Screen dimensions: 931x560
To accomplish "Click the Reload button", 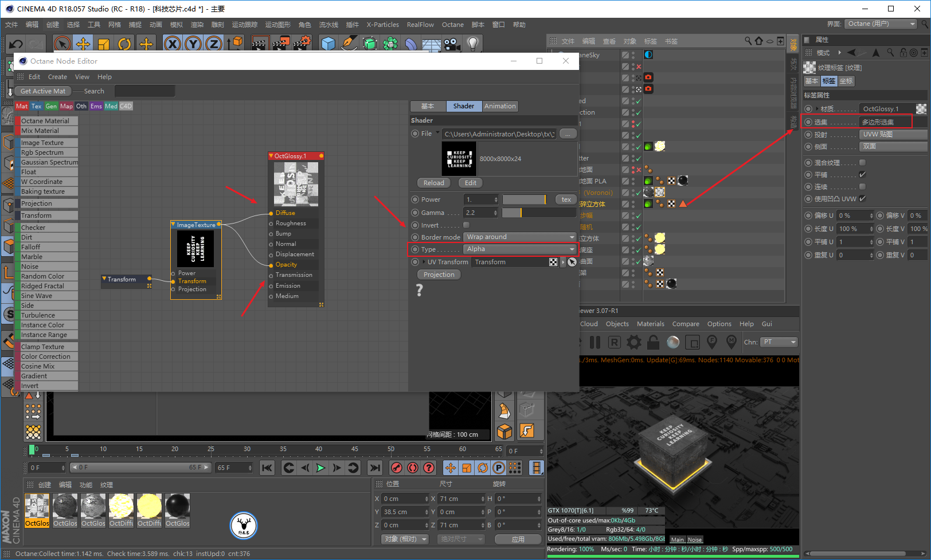I will click(433, 183).
